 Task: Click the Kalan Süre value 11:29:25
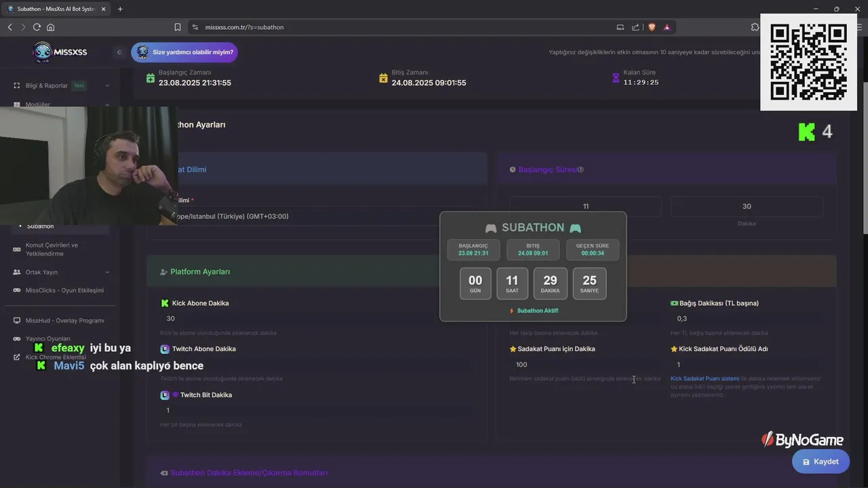641,83
